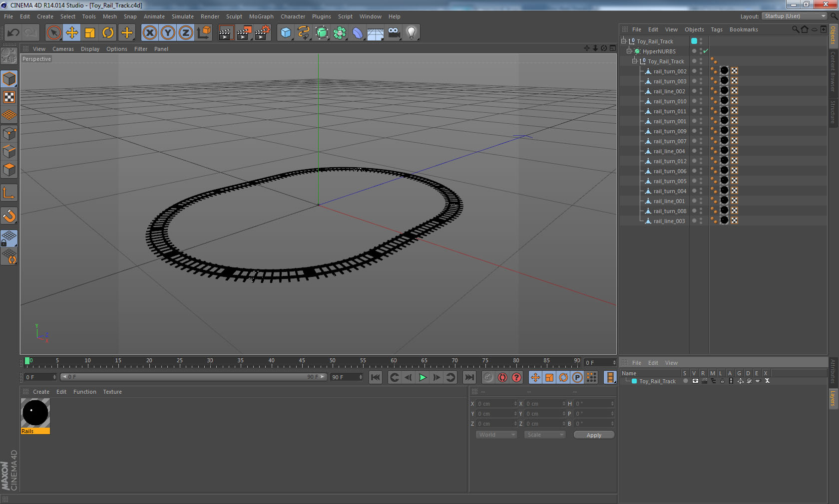Activate the Scale tool
The image size is (839, 504).
(90, 33)
